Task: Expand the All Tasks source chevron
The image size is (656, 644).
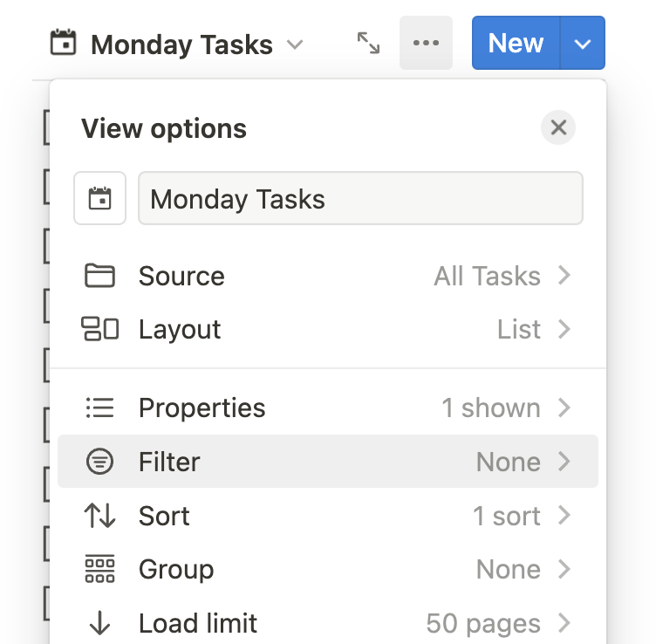Action: point(564,276)
